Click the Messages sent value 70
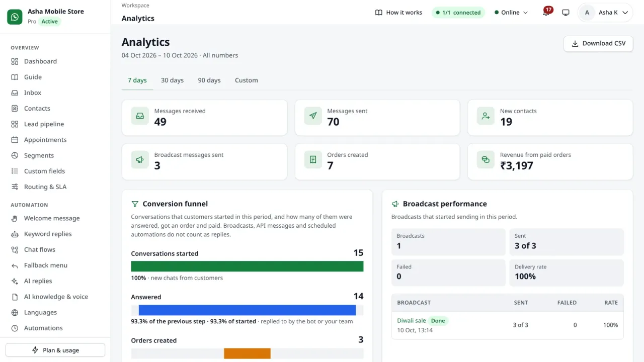The image size is (644, 362). tap(333, 122)
